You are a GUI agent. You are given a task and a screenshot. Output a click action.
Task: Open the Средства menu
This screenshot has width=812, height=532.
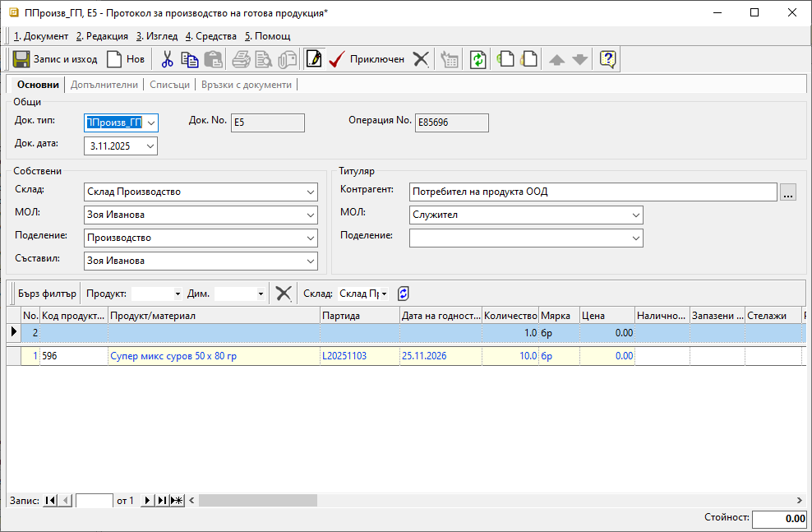210,36
